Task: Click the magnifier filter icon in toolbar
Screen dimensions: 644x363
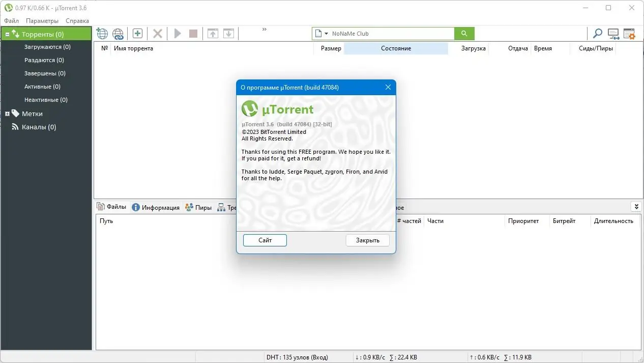Action: (598, 34)
